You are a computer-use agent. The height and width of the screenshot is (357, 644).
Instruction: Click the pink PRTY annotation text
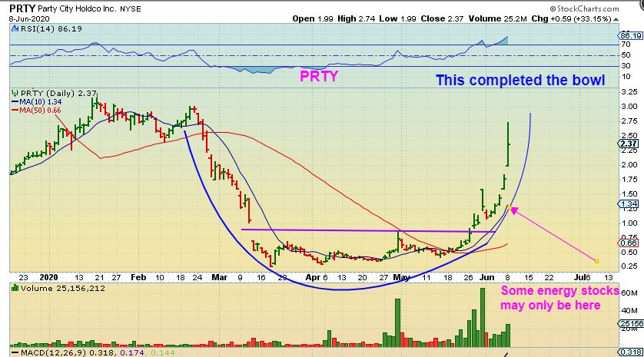click(x=319, y=76)
